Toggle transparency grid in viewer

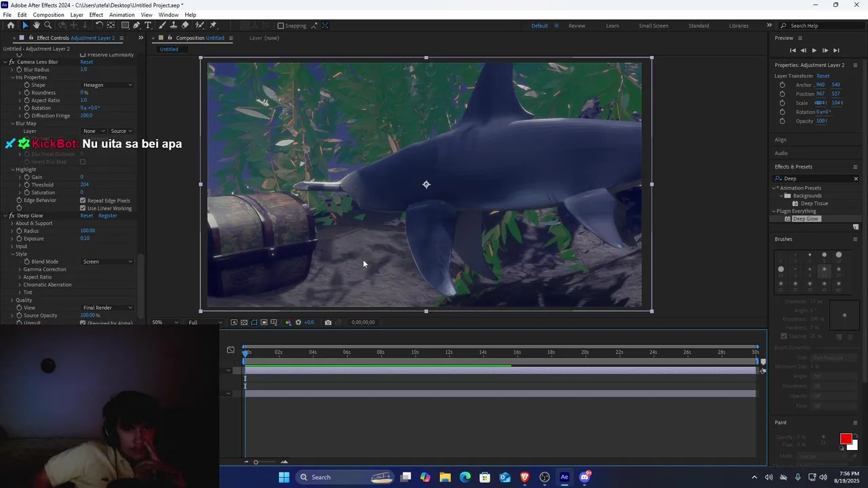tap(244, 323)
